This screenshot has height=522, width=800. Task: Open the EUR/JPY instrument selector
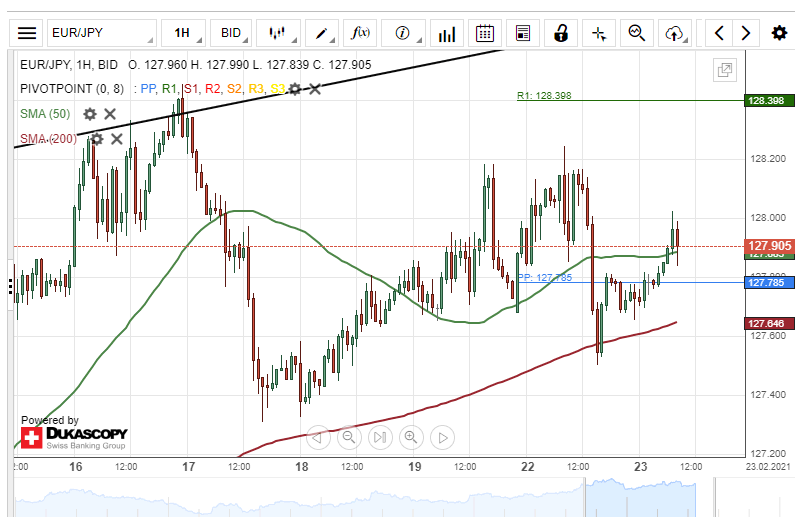(102, 34)
